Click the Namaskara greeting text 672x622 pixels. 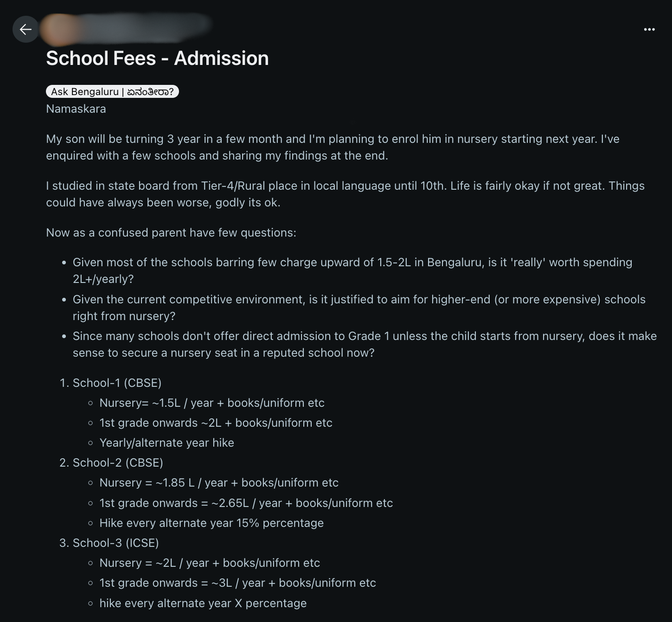coord(76,109)
